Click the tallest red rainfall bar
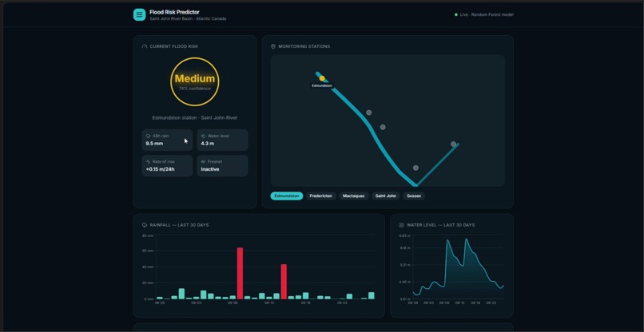This screenshot has width=644, height=332. (x=240, y=273)
